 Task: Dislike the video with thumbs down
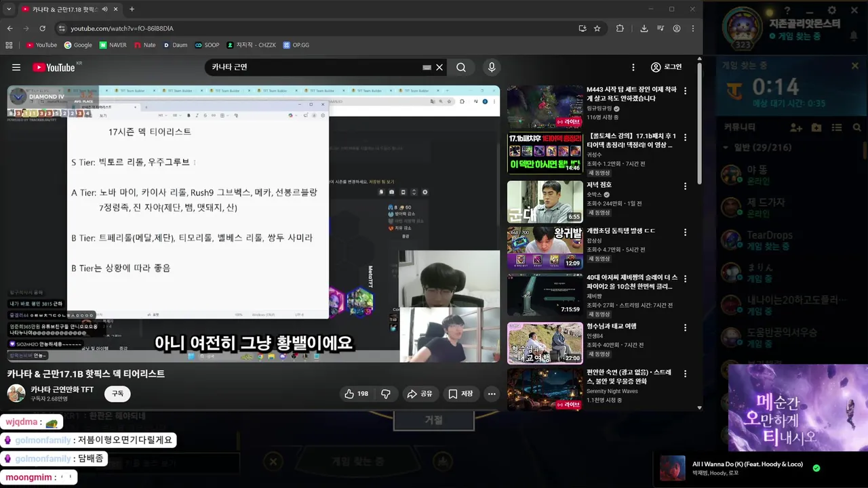pos(386,394)
